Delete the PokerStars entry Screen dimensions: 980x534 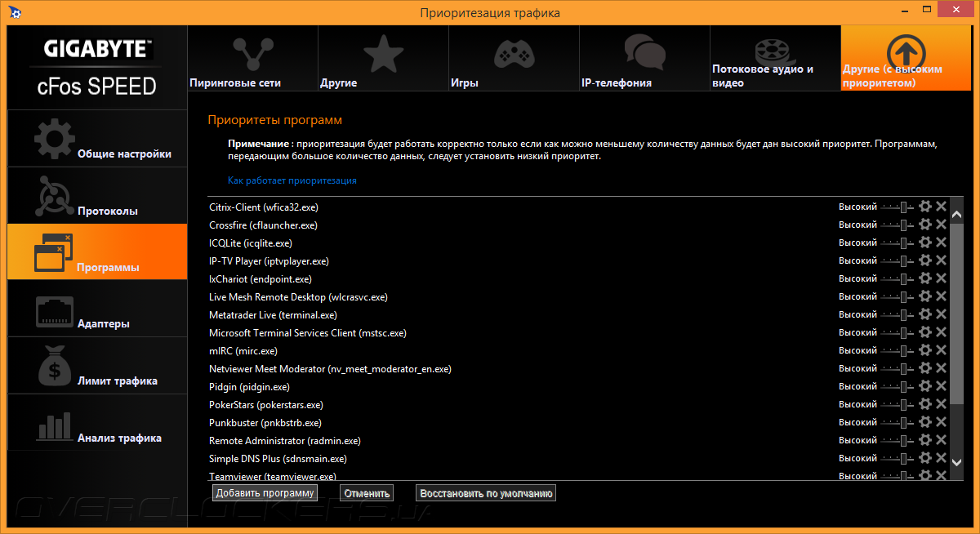pos(941,404)
